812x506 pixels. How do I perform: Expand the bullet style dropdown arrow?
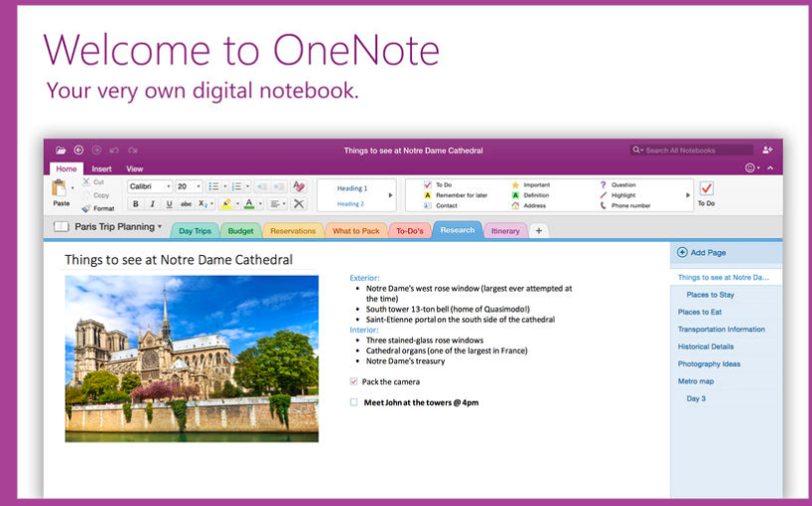pyautogui.click(x=224, y=187)
